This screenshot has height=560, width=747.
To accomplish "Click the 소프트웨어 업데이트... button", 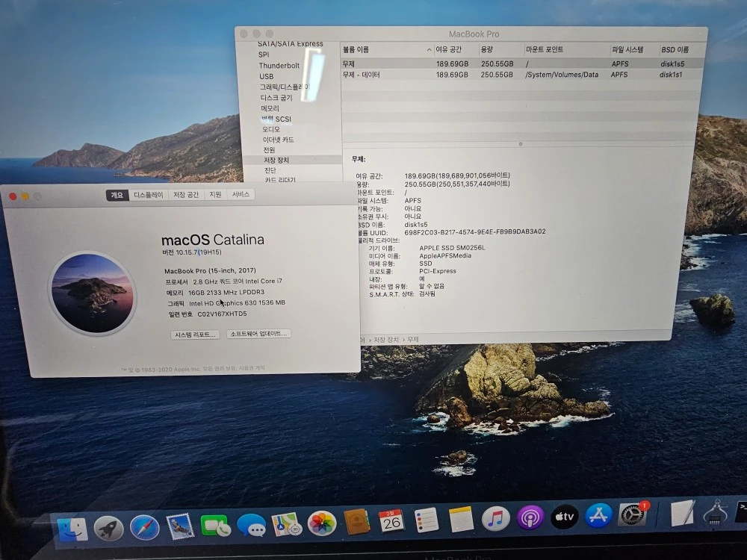I will point(258,334).
